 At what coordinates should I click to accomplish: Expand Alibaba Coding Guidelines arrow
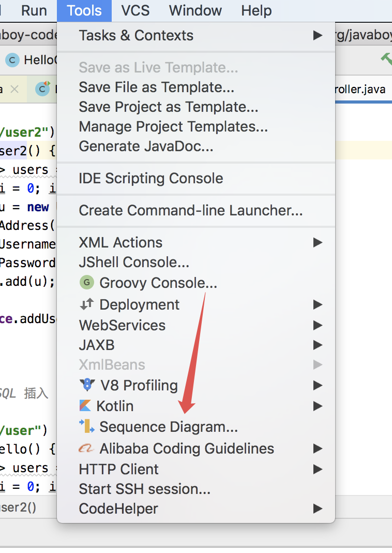[318, 448]
